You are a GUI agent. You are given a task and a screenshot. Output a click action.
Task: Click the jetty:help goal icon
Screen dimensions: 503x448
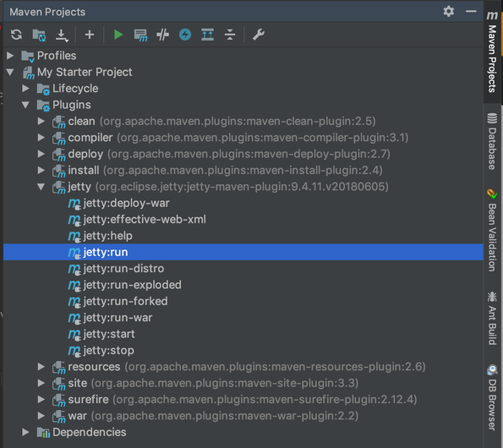74,237
